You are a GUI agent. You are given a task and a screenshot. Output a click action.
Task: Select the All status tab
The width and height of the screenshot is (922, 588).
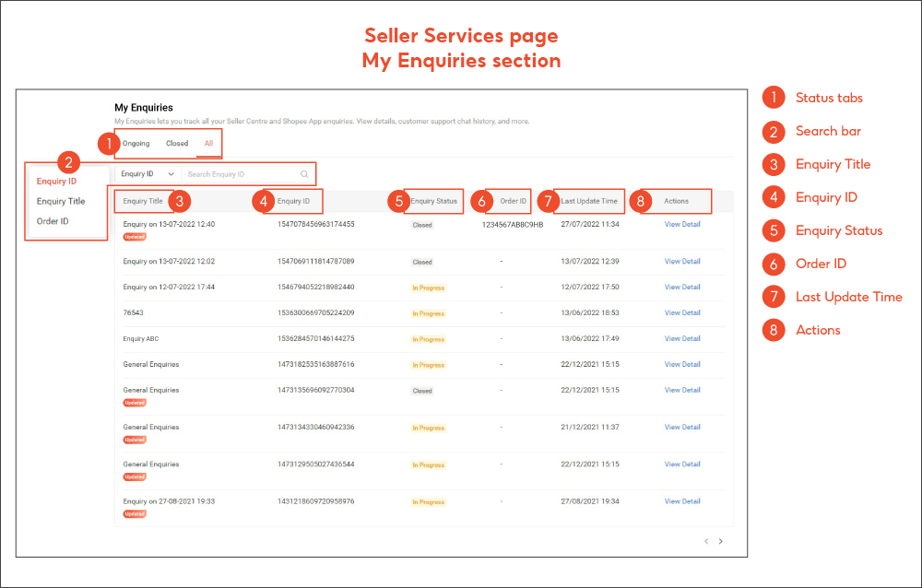[207, 144]
